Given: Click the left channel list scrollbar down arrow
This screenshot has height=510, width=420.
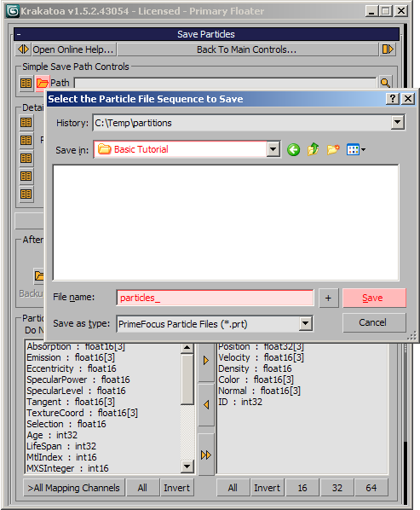Looking at the screenshot, I should point(187,467).
